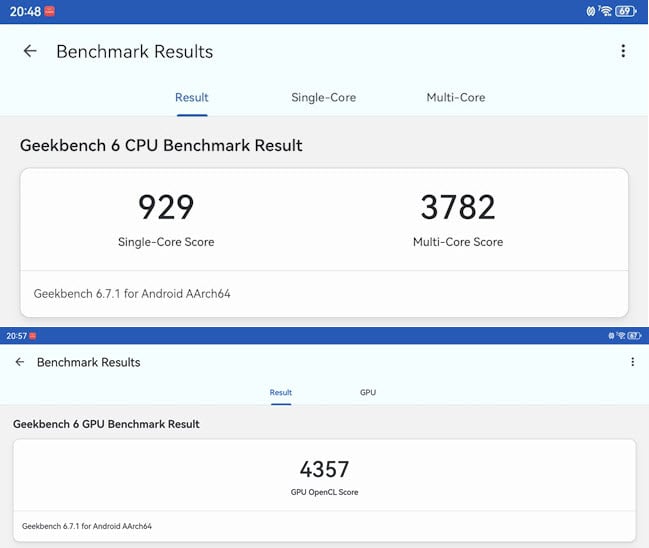Tap red notification icon next to 20:48

(x=50, y=11)
